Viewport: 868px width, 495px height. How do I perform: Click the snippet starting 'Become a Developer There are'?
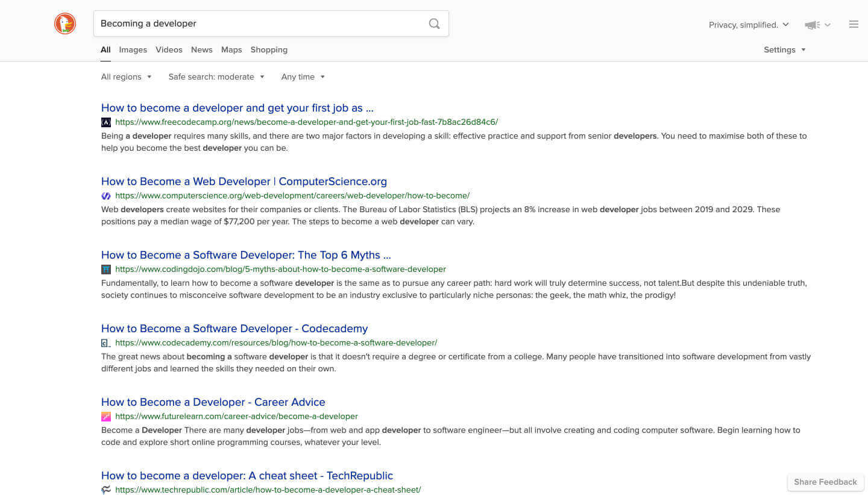pos(451,436)
